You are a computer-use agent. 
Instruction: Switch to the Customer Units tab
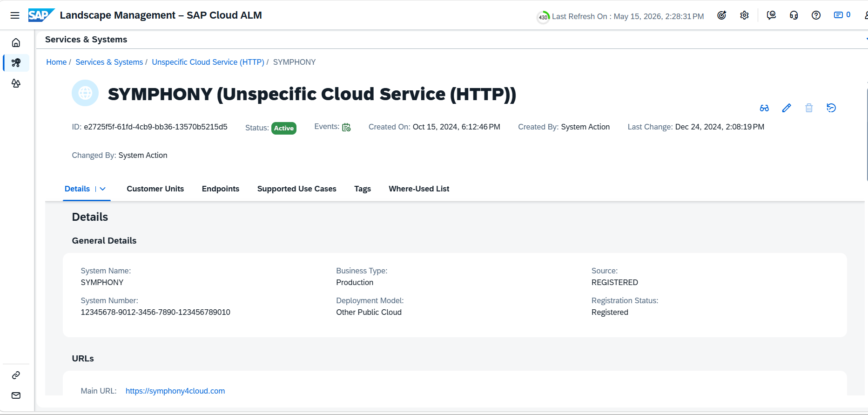click(x=155, y=189)
